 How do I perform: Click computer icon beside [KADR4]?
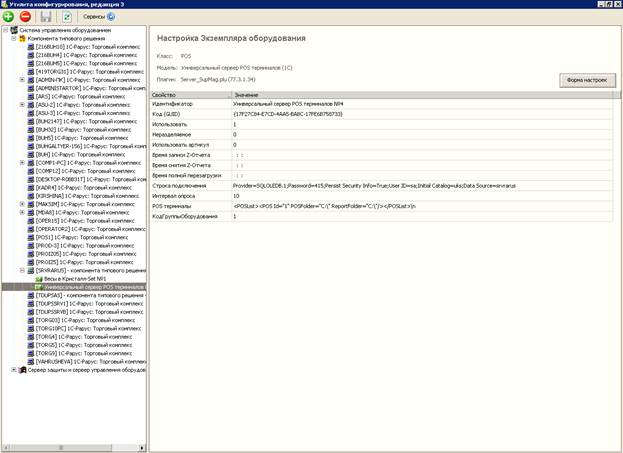tap(31, 188)
